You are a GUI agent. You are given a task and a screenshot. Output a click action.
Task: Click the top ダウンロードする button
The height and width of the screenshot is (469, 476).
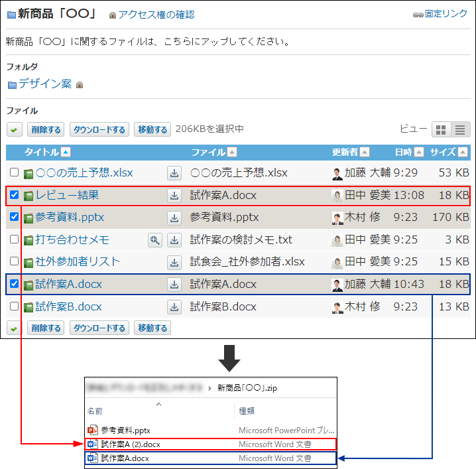click(x=99, y=130)
